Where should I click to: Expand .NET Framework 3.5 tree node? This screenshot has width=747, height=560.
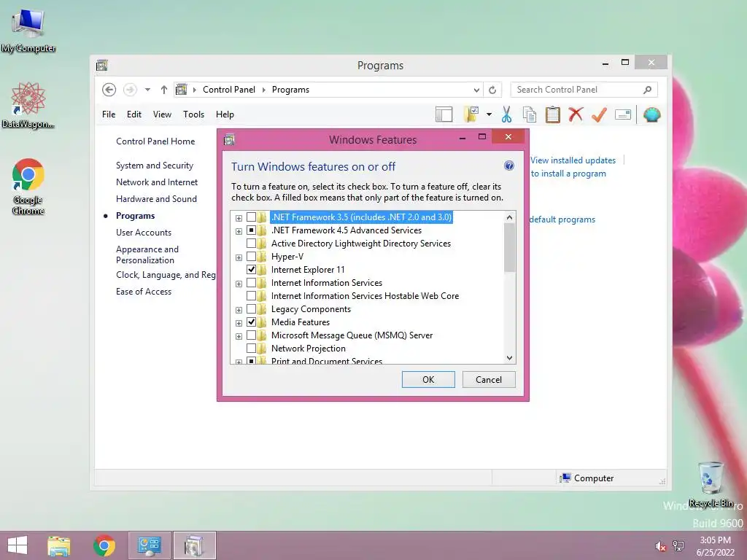pos(239,218)
